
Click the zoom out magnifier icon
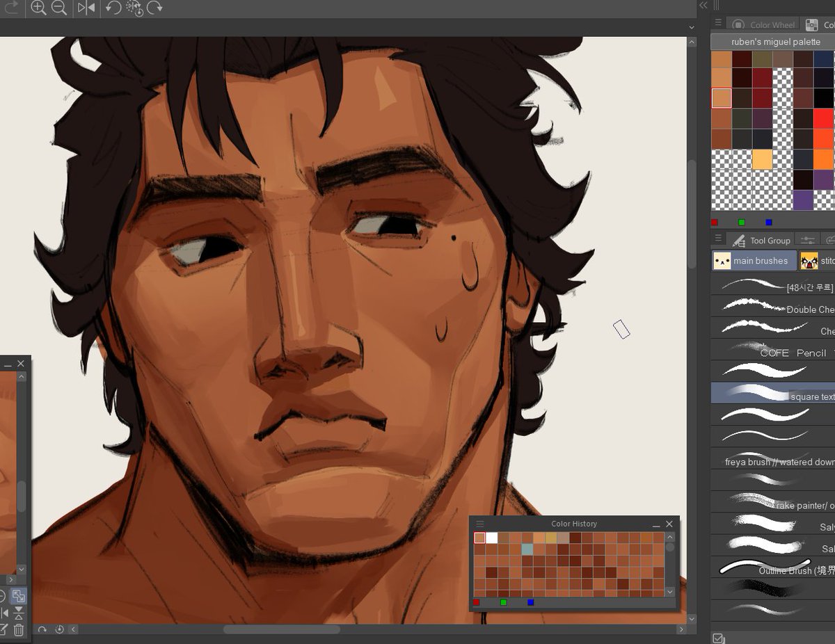[x=59, y=8]
